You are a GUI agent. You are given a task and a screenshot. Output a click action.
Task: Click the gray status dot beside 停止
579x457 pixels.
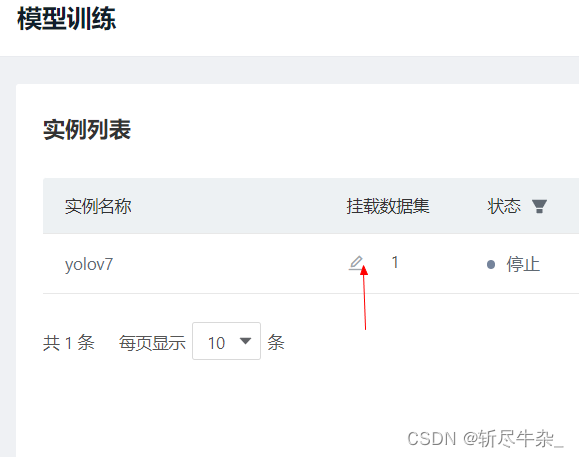click(491, 264)
